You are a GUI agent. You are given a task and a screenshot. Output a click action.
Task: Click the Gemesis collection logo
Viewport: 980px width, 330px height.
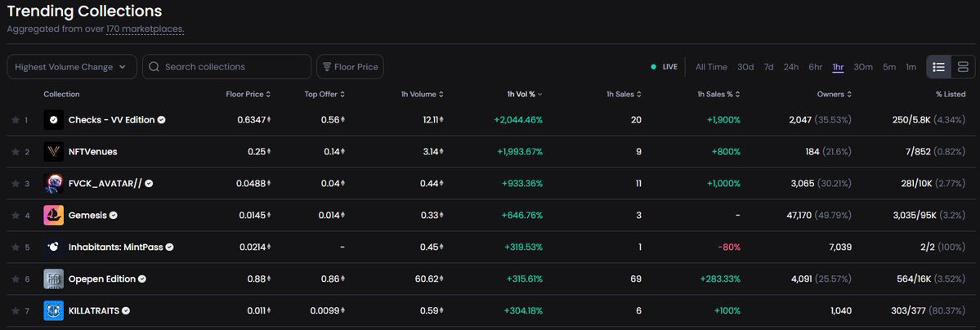54,215
